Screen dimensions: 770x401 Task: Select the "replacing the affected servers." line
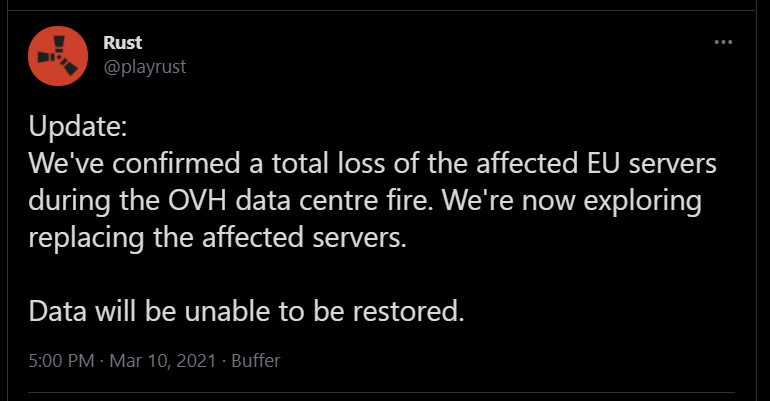(218, 238)
